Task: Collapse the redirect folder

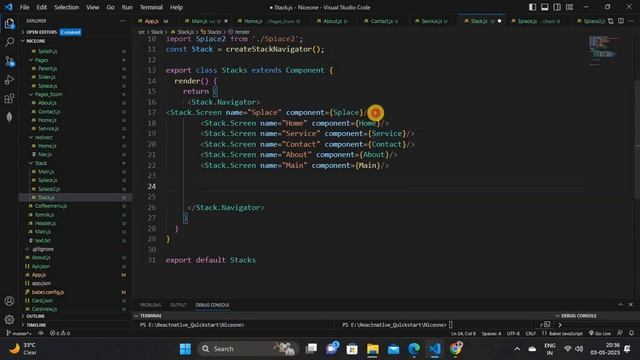Action: click(x=43, y=137)
